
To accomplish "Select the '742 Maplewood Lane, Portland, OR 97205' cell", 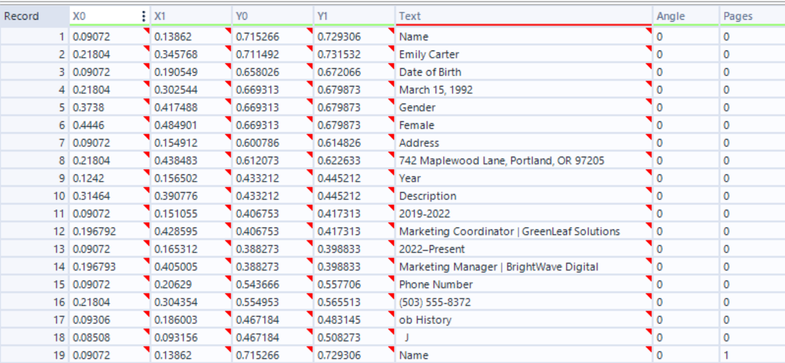I will tap(524, 161).
